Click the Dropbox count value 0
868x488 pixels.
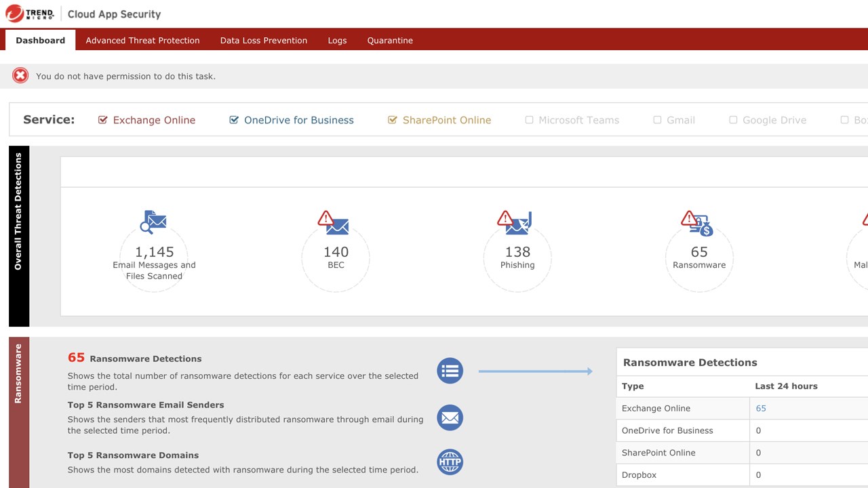click(758, 475)
